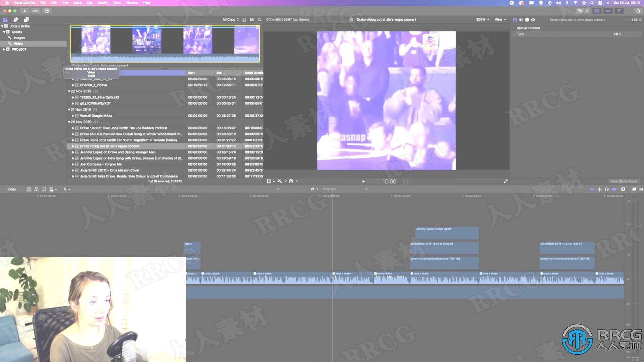Select the Images keyword collection
This screenshot has width=644, height=362.
(19, 38)
